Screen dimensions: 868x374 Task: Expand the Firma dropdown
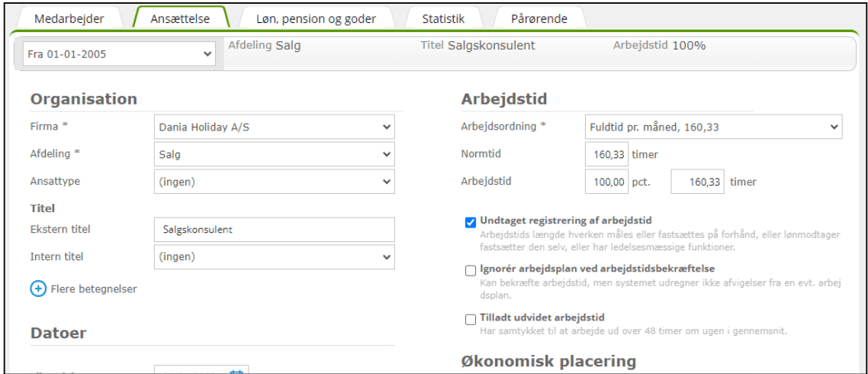tap(275, 127)
